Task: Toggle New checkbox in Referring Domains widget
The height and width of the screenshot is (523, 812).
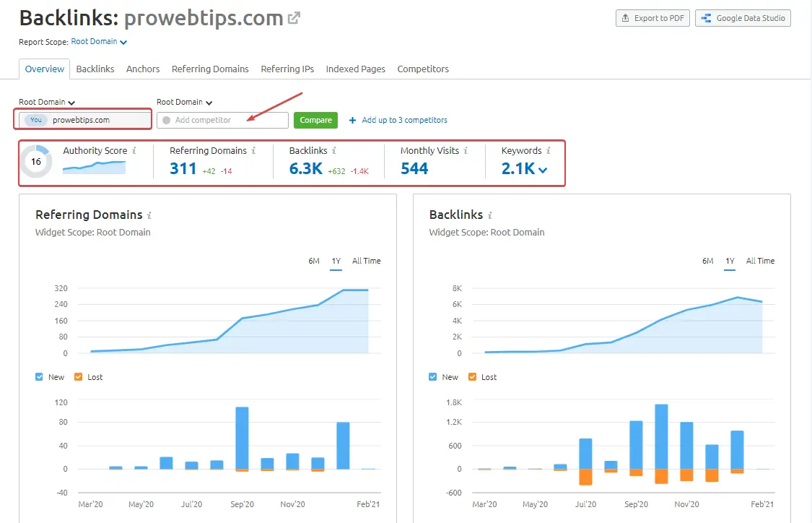Action: 40,377
